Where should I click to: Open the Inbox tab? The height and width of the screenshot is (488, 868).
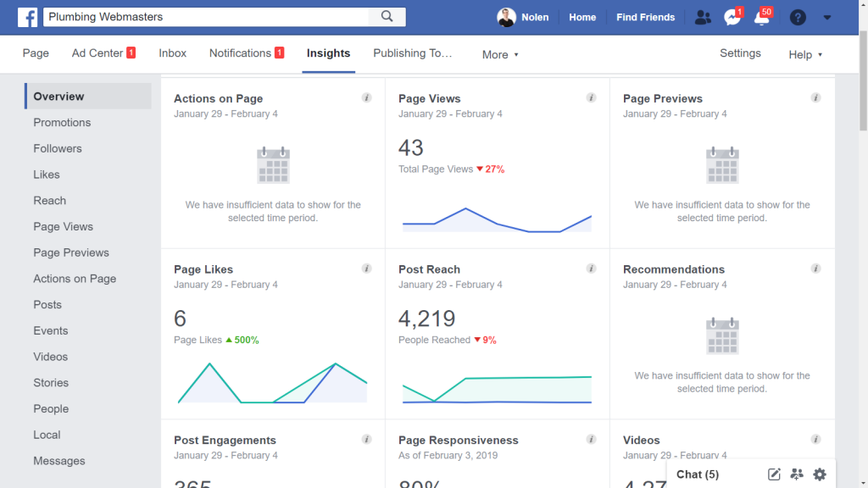pos(173,53)
